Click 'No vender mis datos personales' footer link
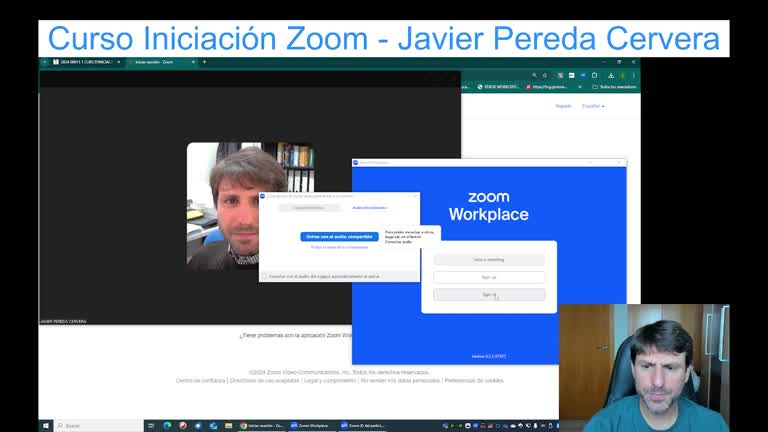 (400, 381)
